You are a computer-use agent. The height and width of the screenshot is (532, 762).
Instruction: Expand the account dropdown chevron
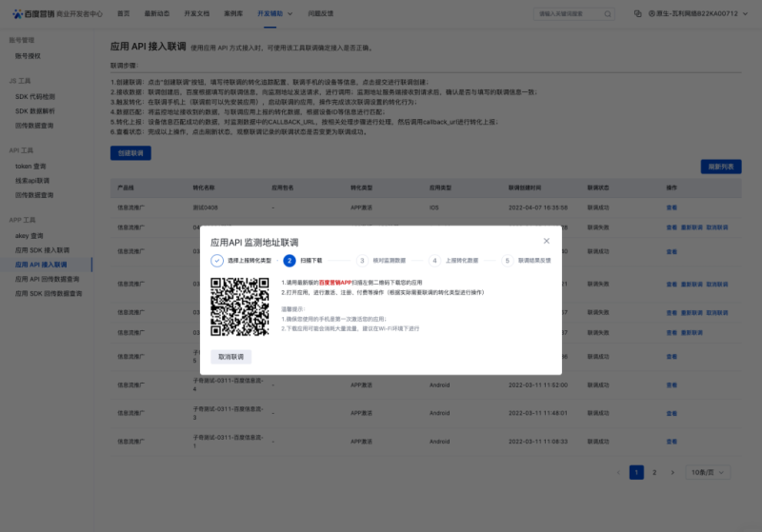click(745, 13)
